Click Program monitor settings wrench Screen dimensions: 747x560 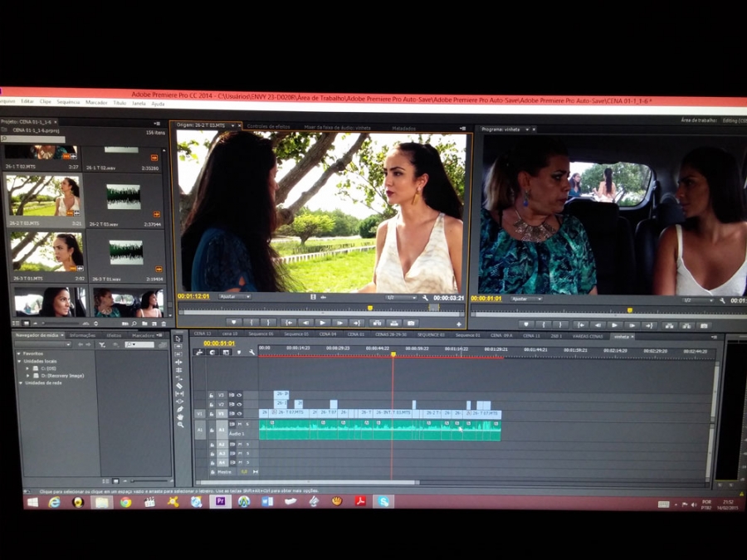tap(723, 300)
